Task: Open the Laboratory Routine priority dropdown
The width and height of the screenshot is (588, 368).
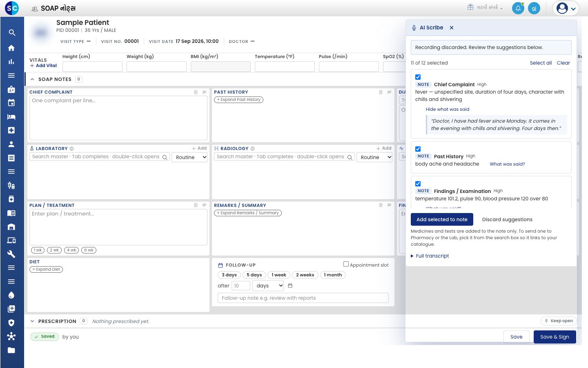Action: [190, 157]
